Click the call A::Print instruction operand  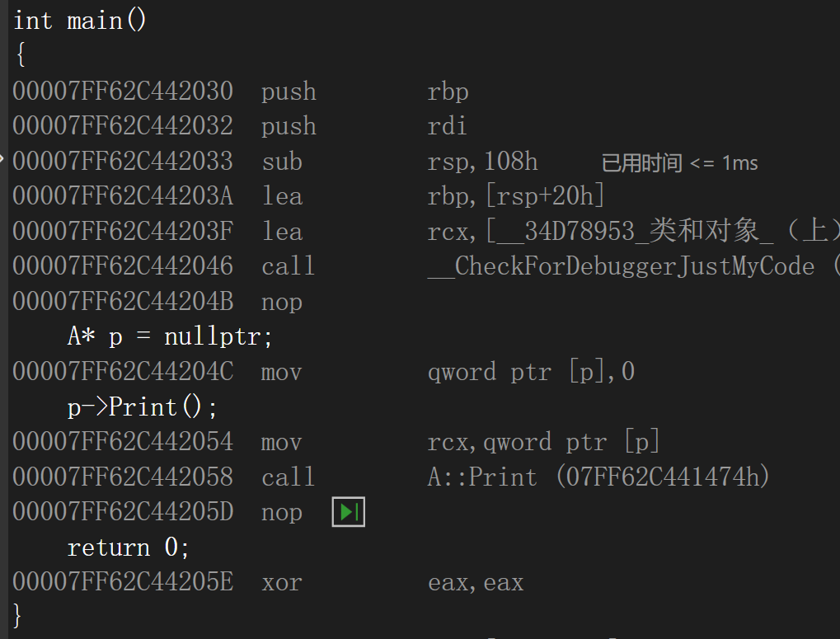pos(598,477)
